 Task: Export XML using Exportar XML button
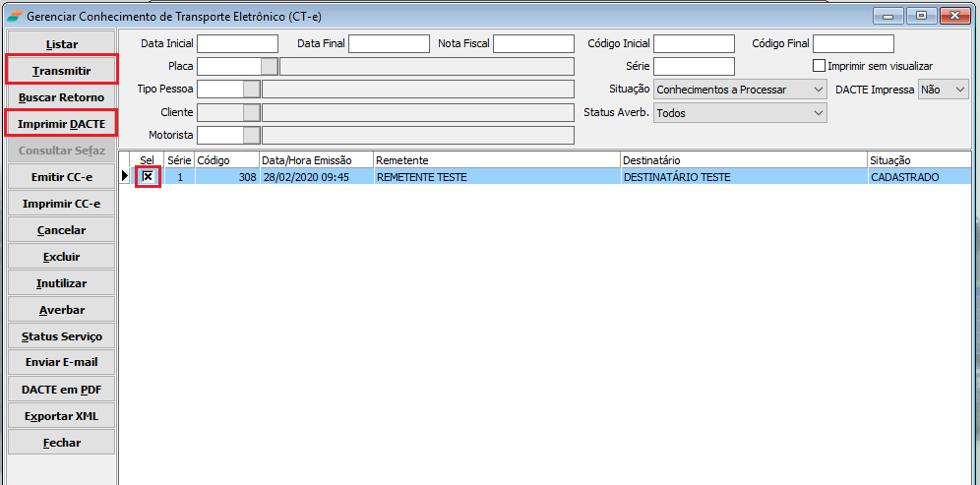(x=61, y=416)
